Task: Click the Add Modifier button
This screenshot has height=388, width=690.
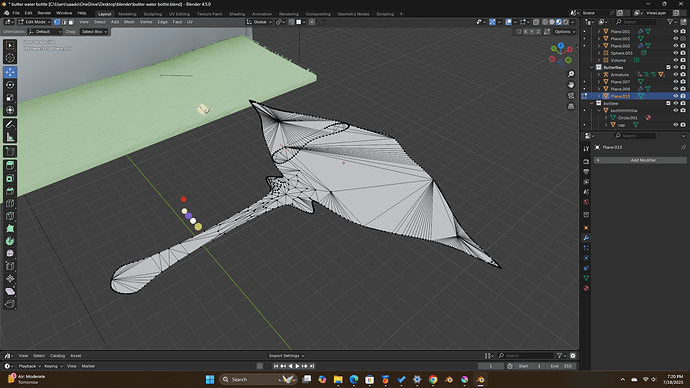Action: [640, 160]
